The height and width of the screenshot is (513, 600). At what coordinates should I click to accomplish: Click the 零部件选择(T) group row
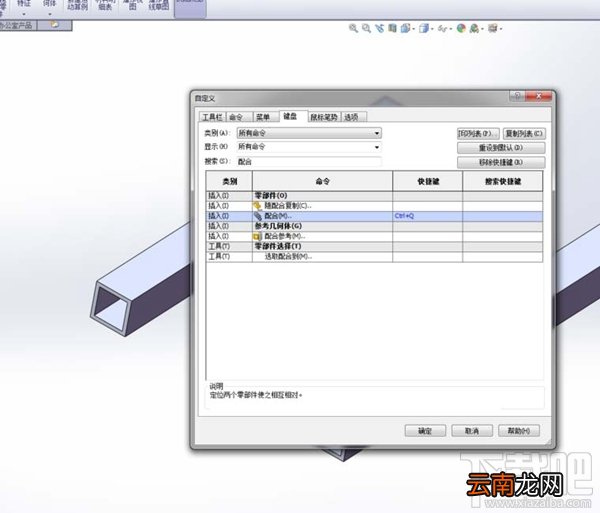pos(374,246)
